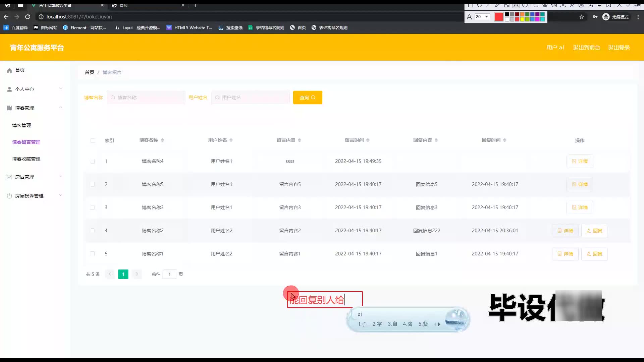The height and width of the screenshot is (362, 644).
Task: View site information icon in address bar
Action: point(41,17)
